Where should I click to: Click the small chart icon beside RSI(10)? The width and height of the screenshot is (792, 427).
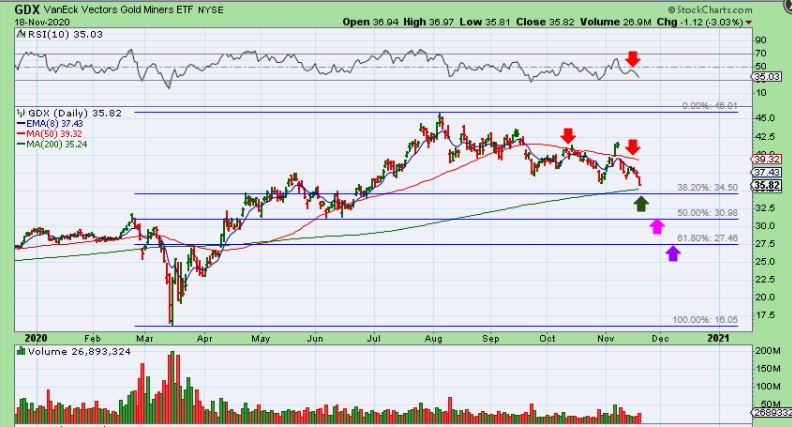click(x=21, y=34)
